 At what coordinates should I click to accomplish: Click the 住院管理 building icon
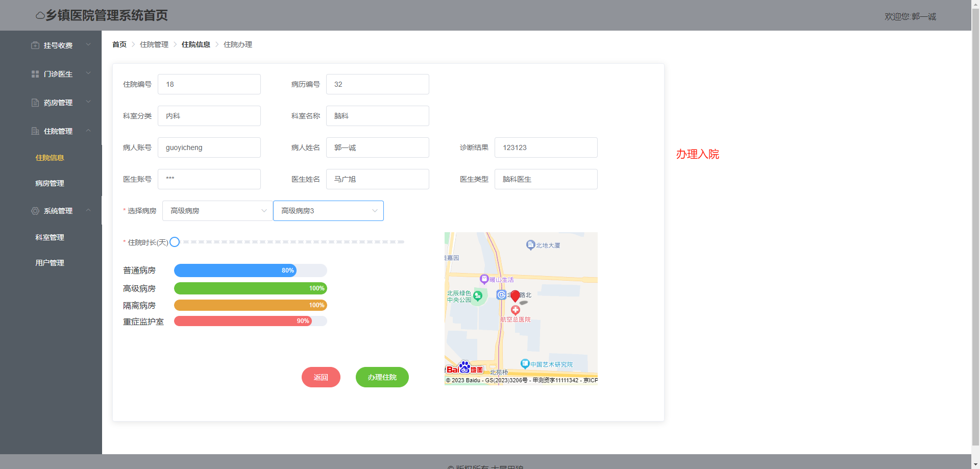tap(35, 131)
